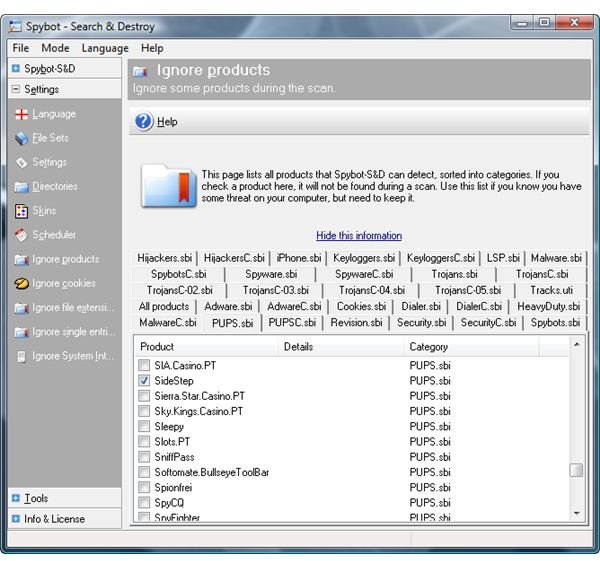Screen dimensions: 600x561
Task: Click the Skins icon
Action: coord(21,211)
